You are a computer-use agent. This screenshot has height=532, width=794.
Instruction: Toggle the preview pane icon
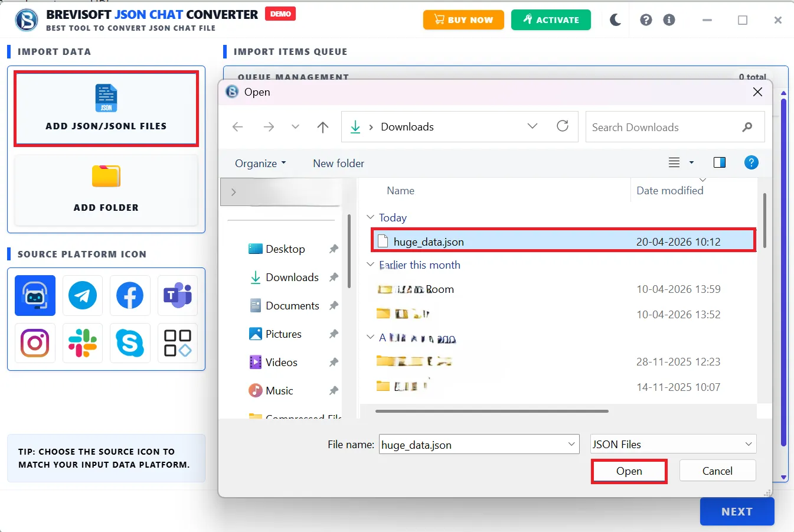pyautogui.click(x=720, y=162)
